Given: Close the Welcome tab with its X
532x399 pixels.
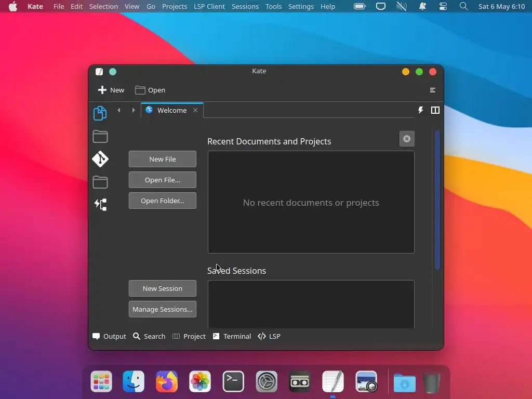Looking at the screenshot, I should click(x=195, y=110).
